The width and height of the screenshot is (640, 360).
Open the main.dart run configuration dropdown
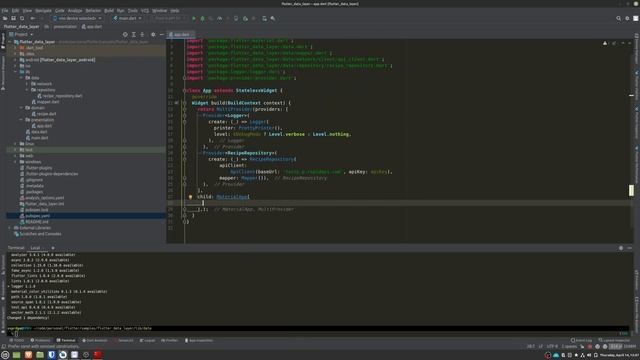point(128,18)
